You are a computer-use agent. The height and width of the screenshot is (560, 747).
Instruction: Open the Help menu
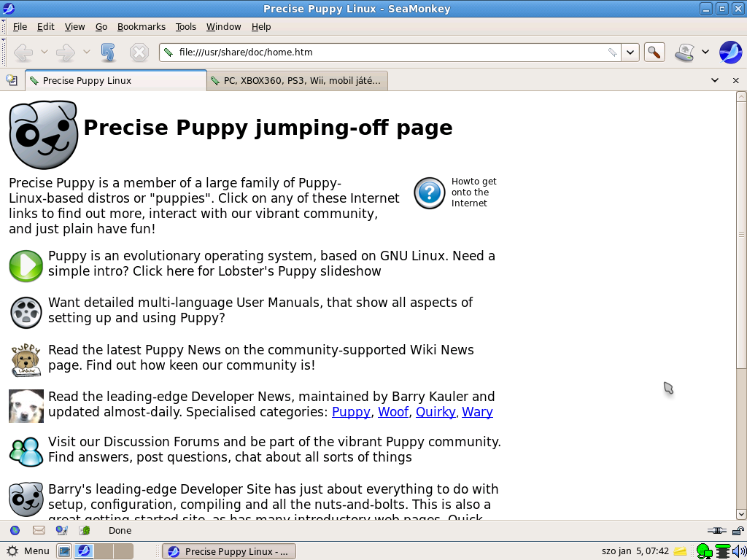(261, 27)
